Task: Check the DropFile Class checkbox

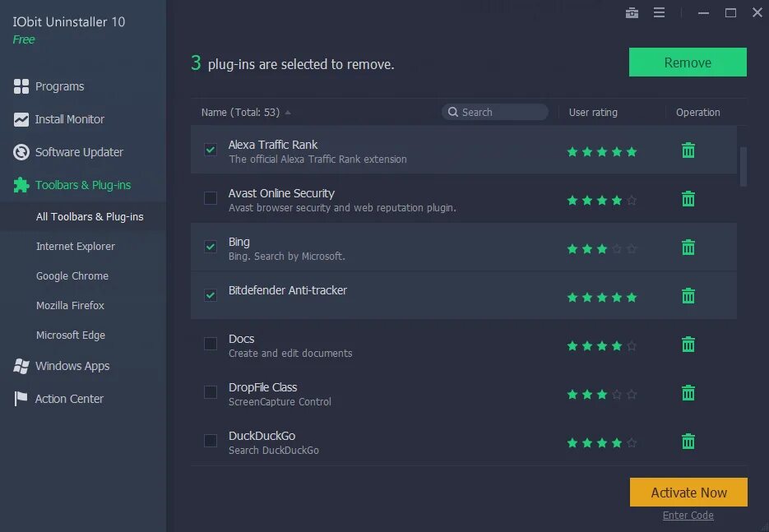Action: (x=211, y=392)
